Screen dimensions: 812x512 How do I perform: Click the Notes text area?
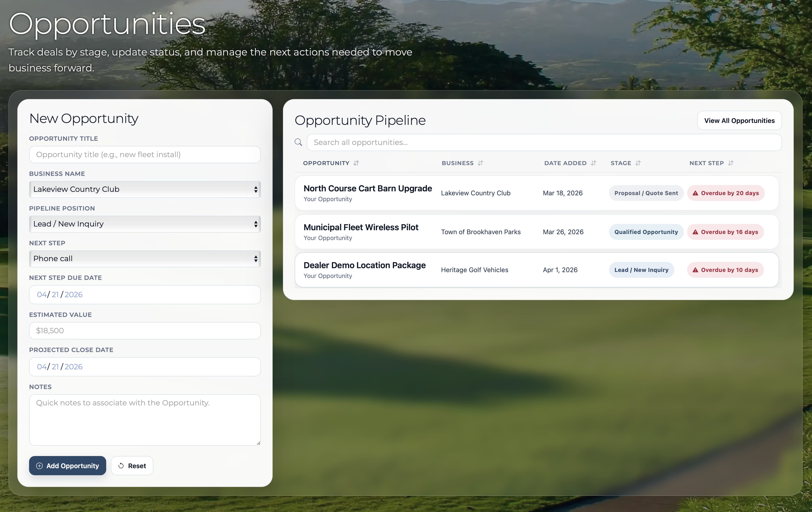145,420
